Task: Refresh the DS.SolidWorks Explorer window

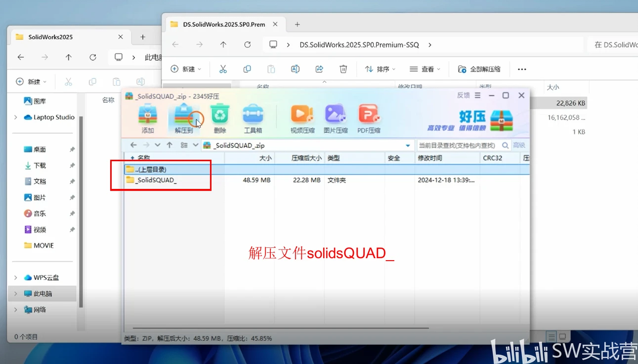Action: [x=247, y=45]
